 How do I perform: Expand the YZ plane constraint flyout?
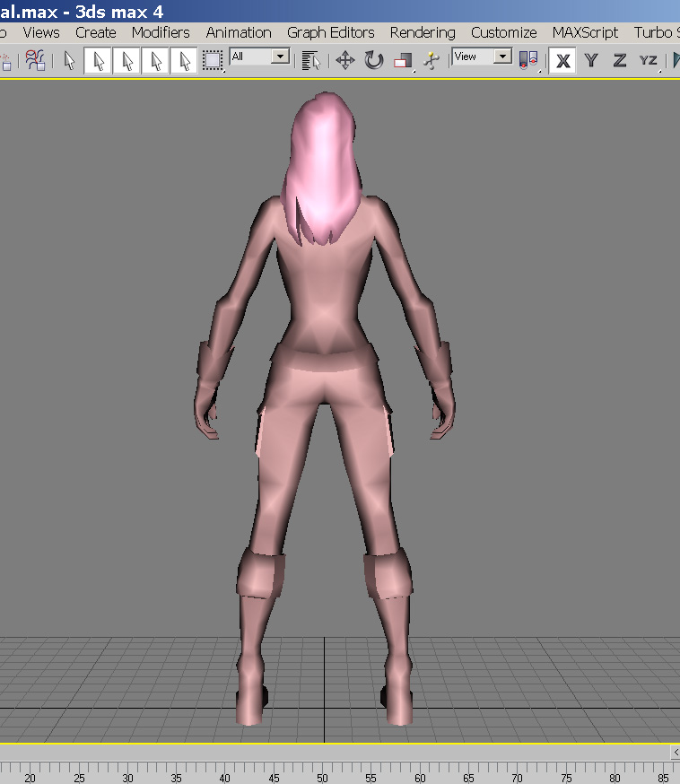click(649, 61)
